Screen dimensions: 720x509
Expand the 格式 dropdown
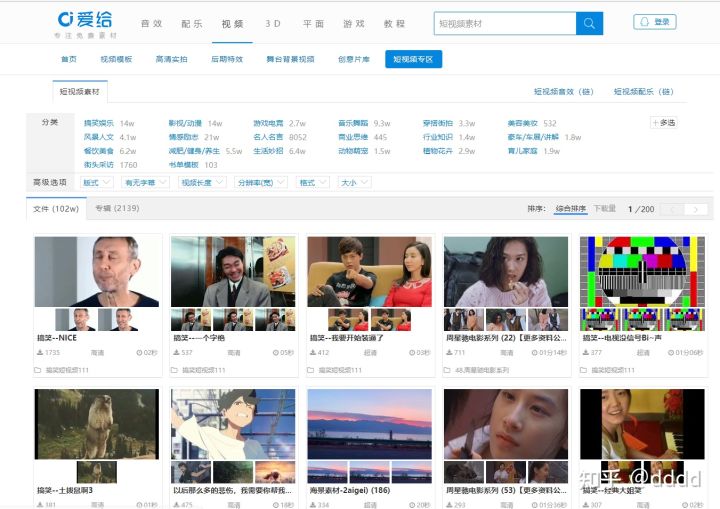pyautogui.click(x=313, y=182)
